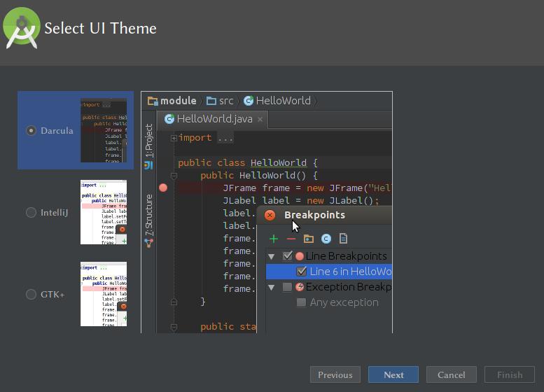Close the Breakpoints dialog with red button

click(270, 215)
